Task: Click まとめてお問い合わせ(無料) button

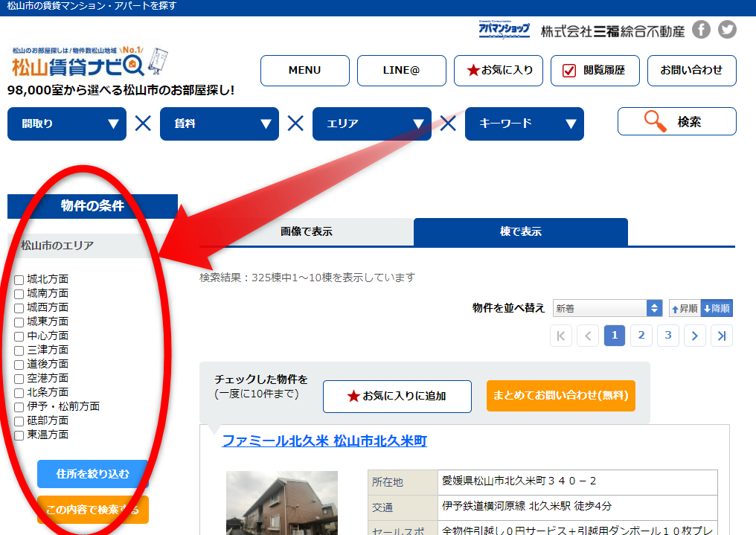Action: (x=561, y=396)
